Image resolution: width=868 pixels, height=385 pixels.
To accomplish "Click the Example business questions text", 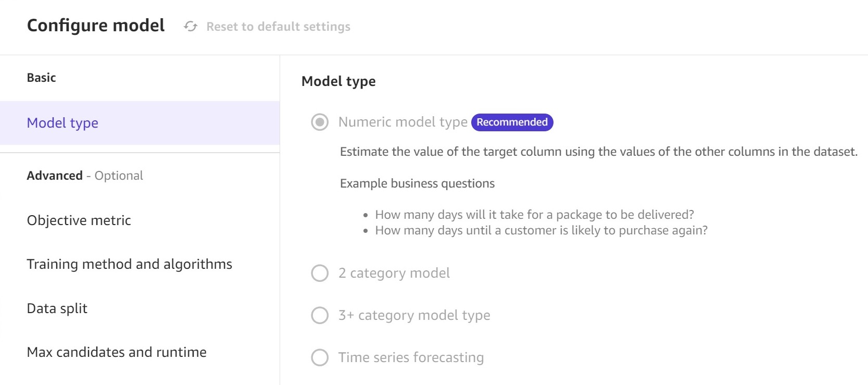I will (x=417, y=183).
